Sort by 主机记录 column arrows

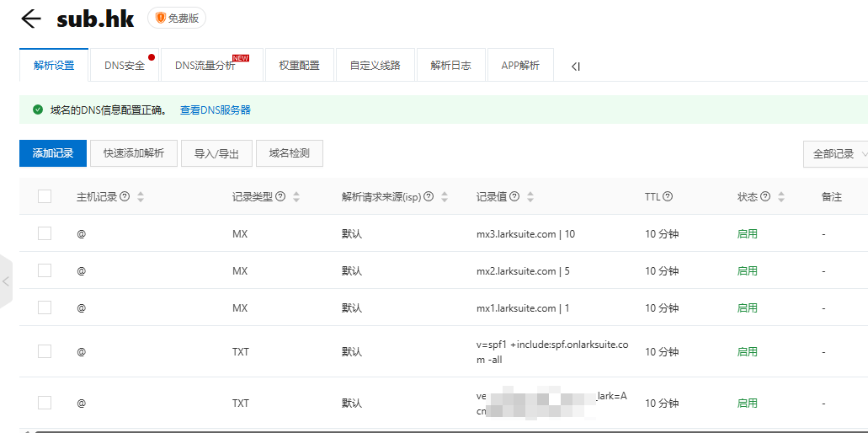(x=141, y=196)
